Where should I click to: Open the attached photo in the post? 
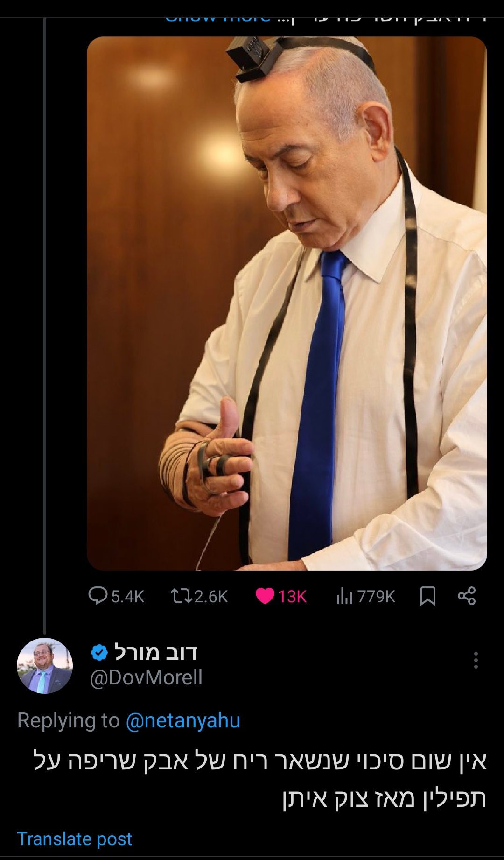click(x=287, y=303)
